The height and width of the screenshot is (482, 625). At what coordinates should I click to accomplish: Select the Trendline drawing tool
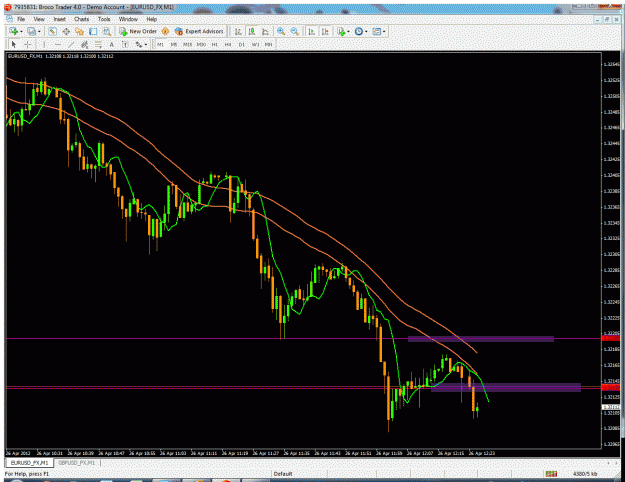pyautogui.click(x=71, y=44)
